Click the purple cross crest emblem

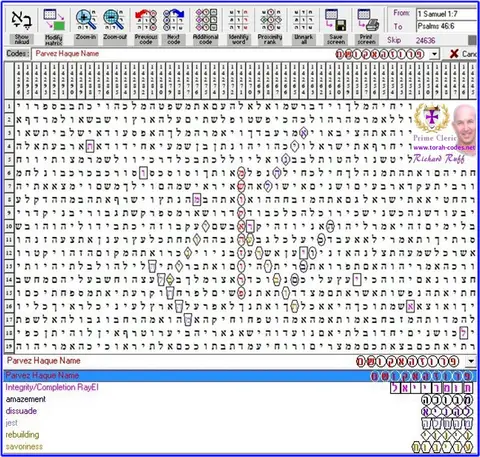[432, 117]
